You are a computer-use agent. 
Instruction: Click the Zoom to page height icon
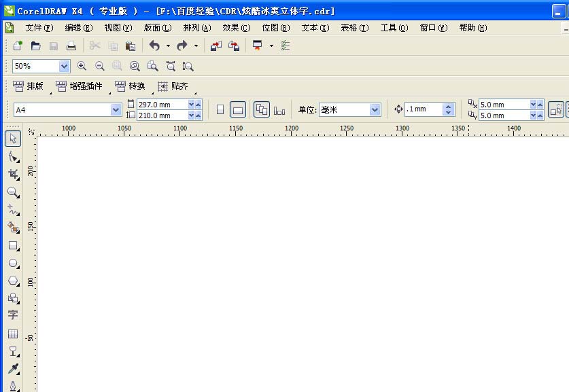coord(188,66)
